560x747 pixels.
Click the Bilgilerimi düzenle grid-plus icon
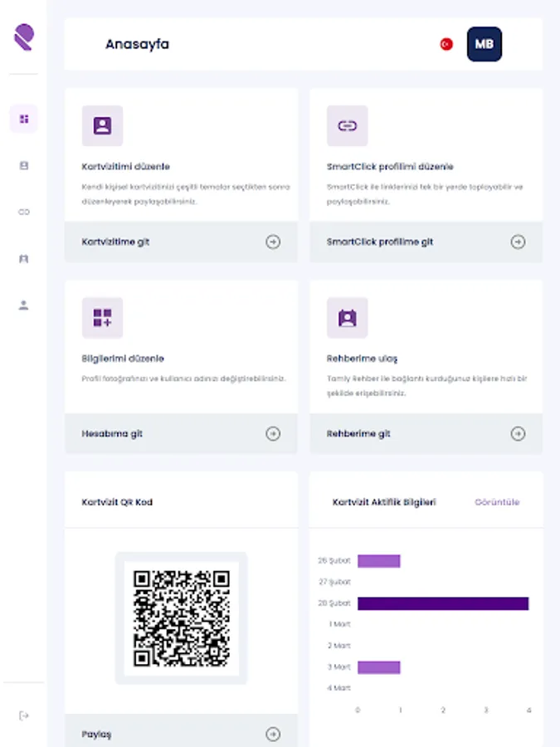point(102,318)
